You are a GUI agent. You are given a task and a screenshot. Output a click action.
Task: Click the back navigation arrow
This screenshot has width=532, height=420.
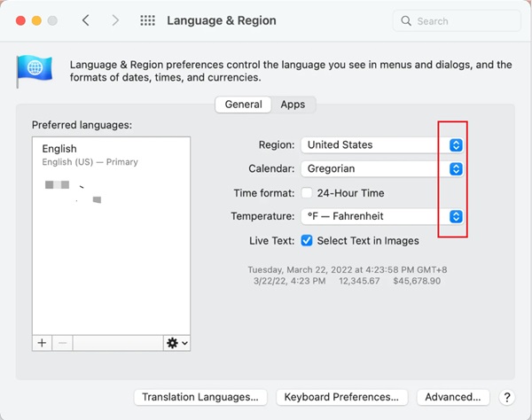85,20
